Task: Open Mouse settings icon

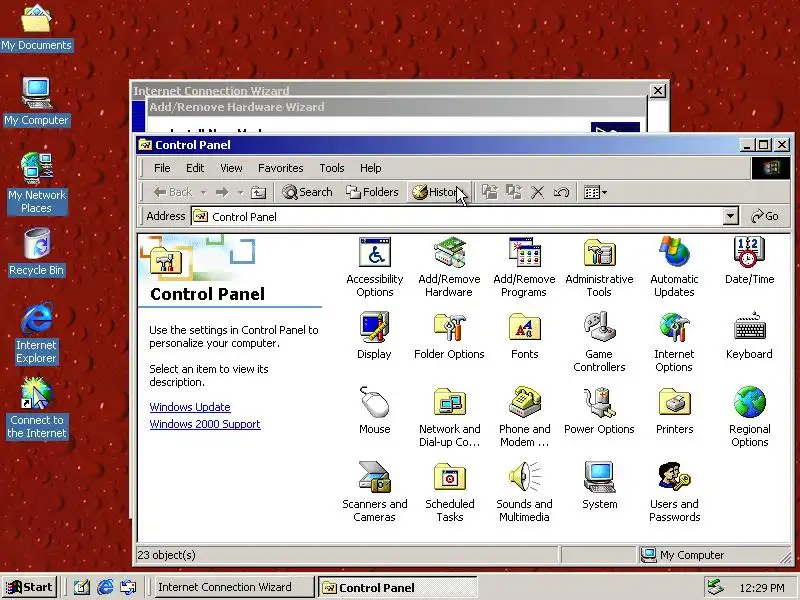Action: tap(374, 410)
